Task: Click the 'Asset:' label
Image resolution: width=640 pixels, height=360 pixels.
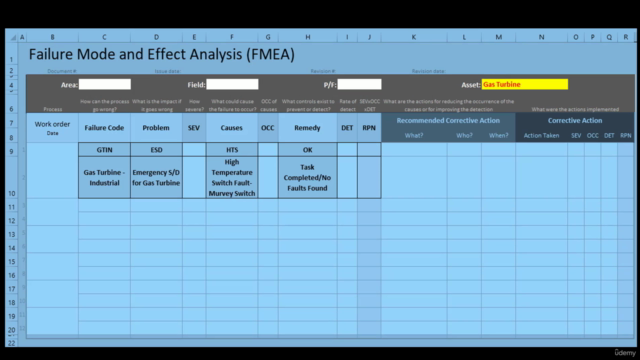Action: point(471,85)
